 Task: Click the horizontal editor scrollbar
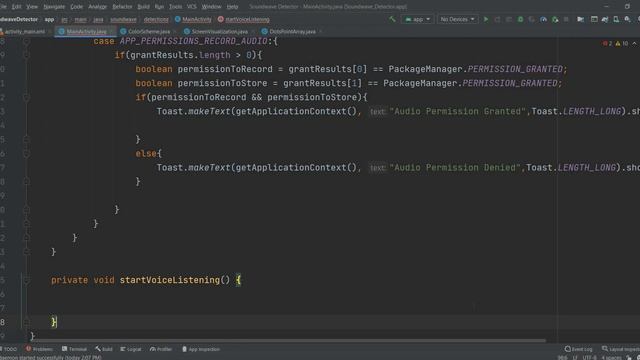(288, 340)
